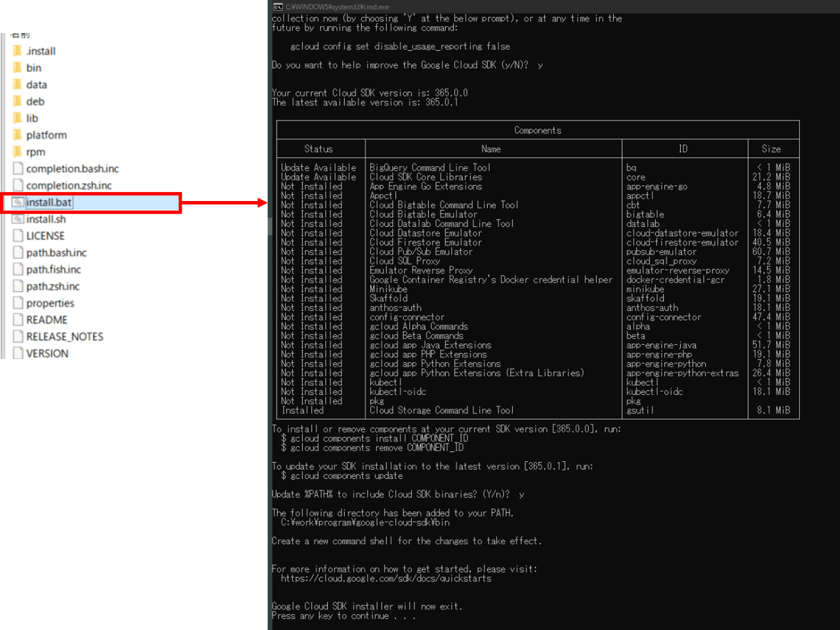Open the platform folder
This screenshot has width=840, height=630.
point(47,134)
